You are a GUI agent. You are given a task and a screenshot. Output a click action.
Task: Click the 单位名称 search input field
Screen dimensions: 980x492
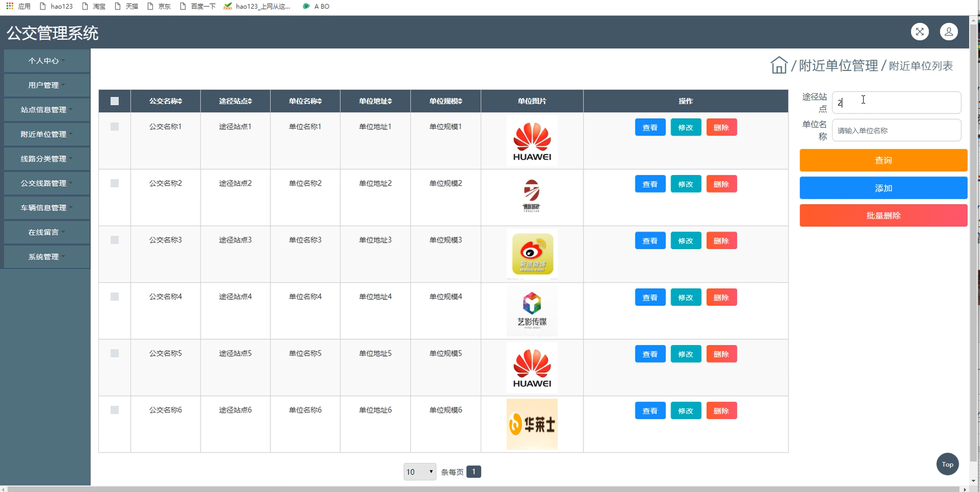896,130
